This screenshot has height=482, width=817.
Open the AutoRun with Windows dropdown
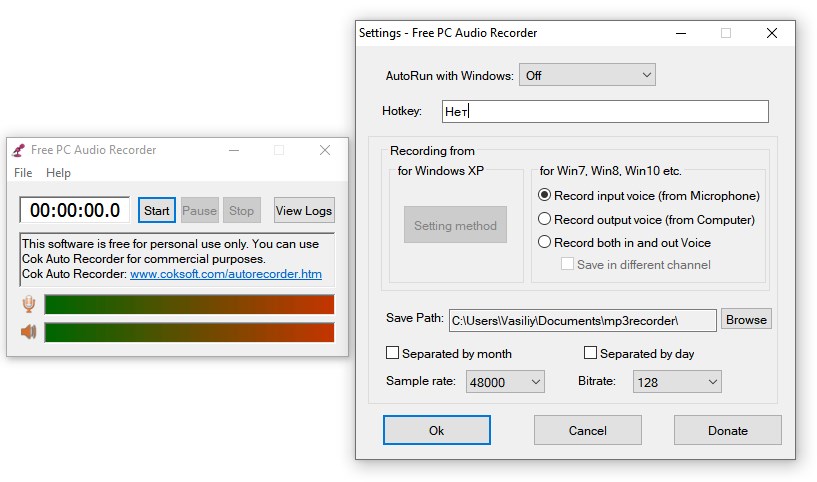tap(587, 75)
